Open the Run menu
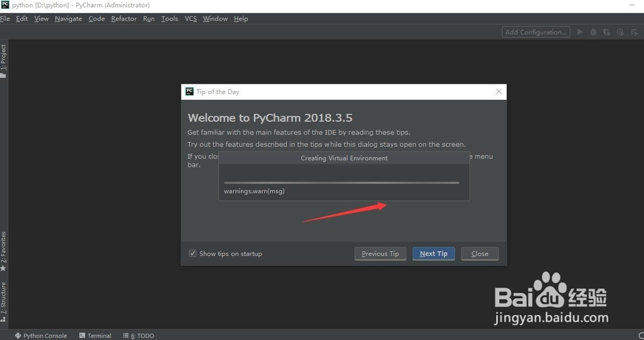This screenshot has height=340, width=644. (149, 19)
